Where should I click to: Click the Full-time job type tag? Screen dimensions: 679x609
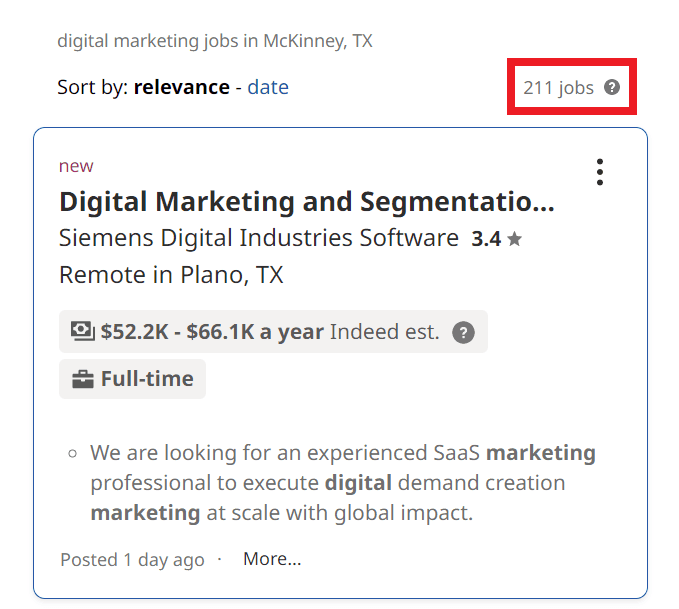pos(133,379)
